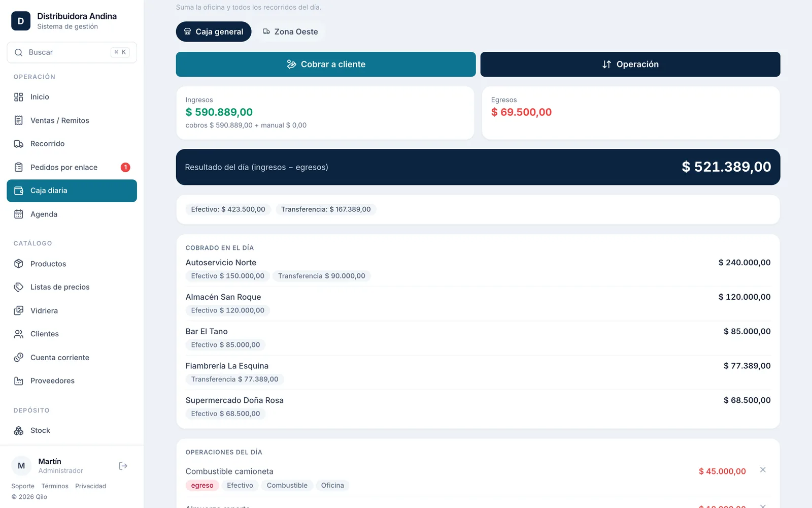Screen dimensions: 812x508
Task: Click the Transferencia $ 90.000,00 chip
Action: (x=322, y=276)
